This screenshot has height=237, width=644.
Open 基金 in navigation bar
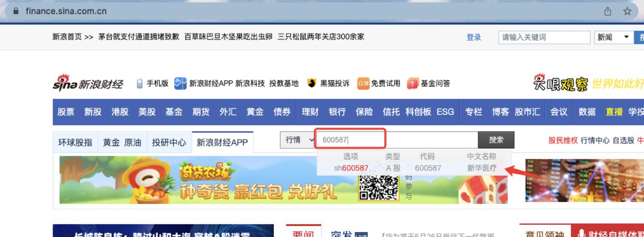(174, 112)
